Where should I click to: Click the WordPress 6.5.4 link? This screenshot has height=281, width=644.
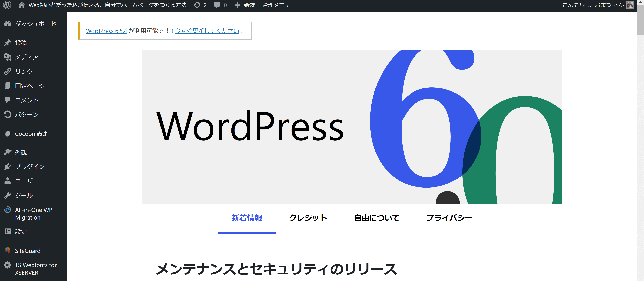pos(106,31)
